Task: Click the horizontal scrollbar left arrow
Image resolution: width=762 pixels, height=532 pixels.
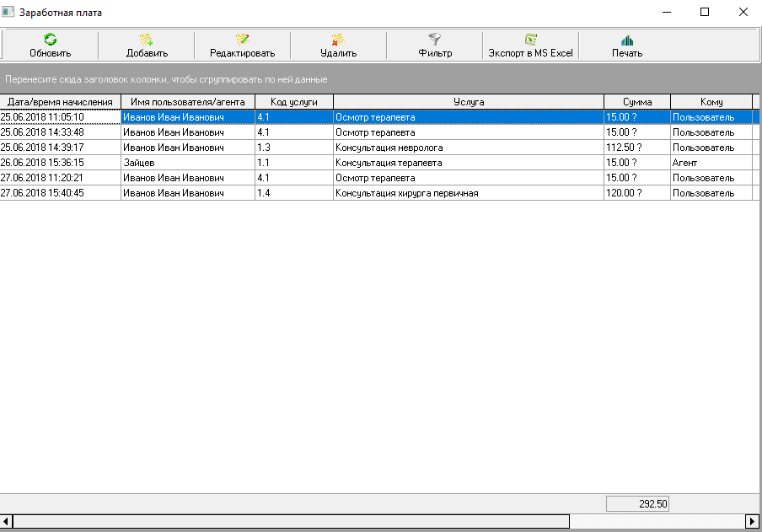Action: coord(7,522)
